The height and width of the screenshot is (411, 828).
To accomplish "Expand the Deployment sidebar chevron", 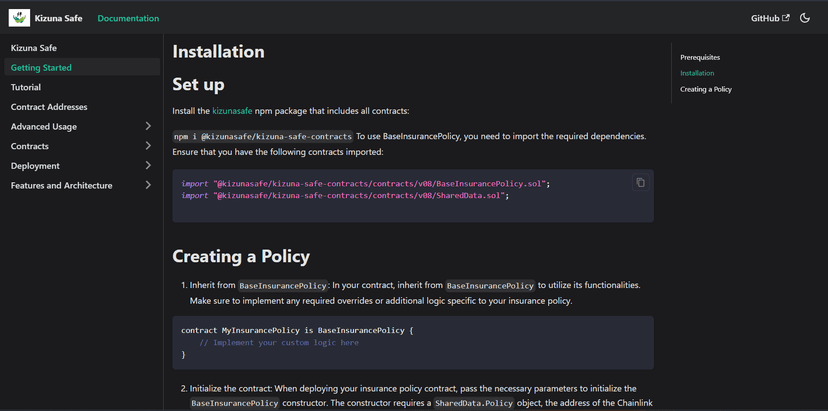I will (148, 165).
